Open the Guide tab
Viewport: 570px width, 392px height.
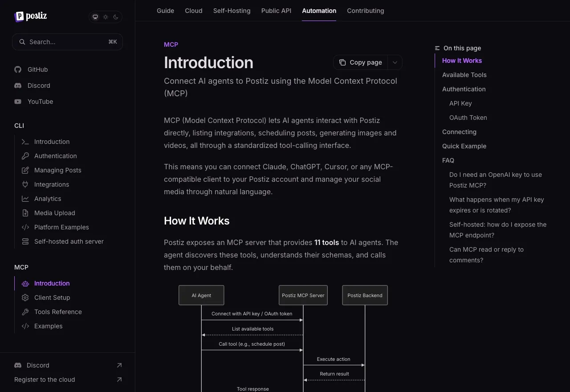click(165, 11)
